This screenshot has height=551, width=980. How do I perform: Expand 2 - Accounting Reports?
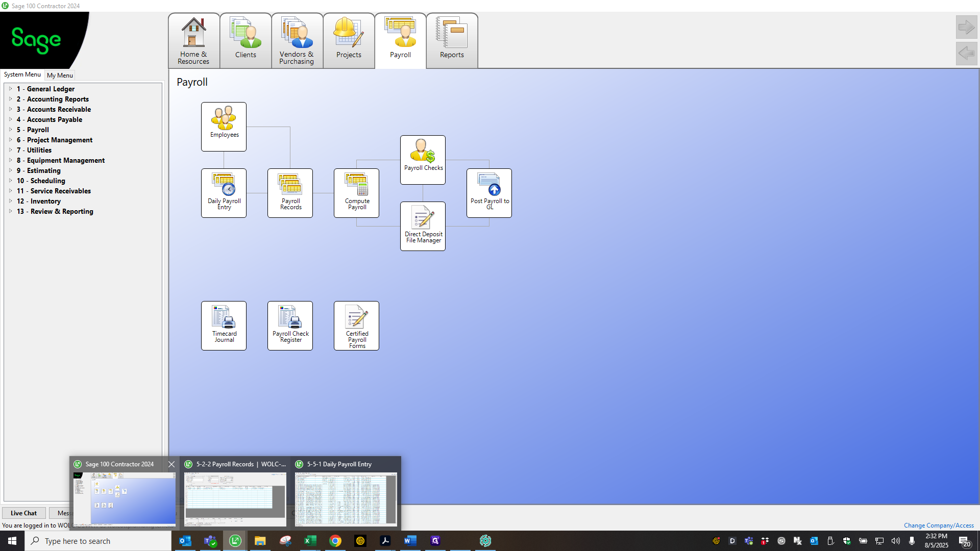point(10,99)
